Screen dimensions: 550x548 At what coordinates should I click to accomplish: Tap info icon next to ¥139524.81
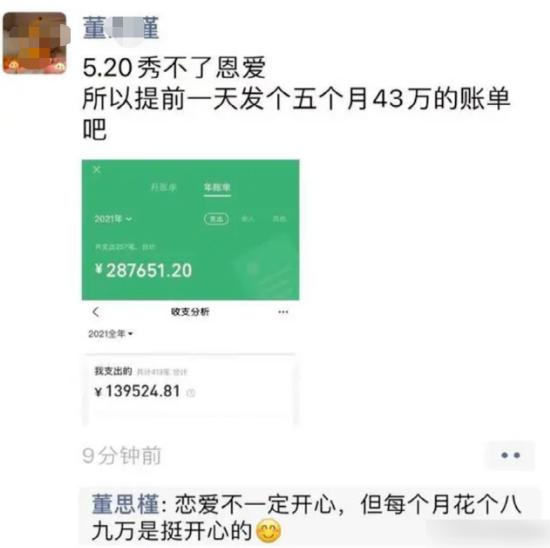pyautogui.click(x=190, y=393)
